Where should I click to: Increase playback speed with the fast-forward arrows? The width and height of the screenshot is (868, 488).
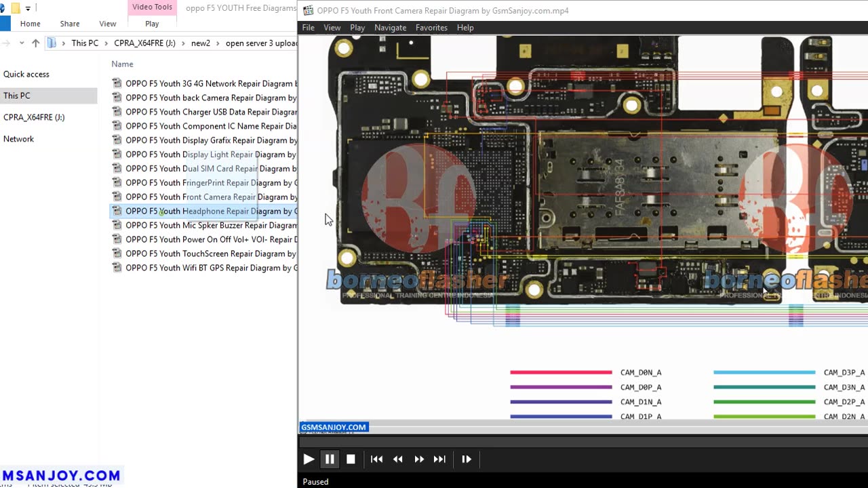[419, 459]
